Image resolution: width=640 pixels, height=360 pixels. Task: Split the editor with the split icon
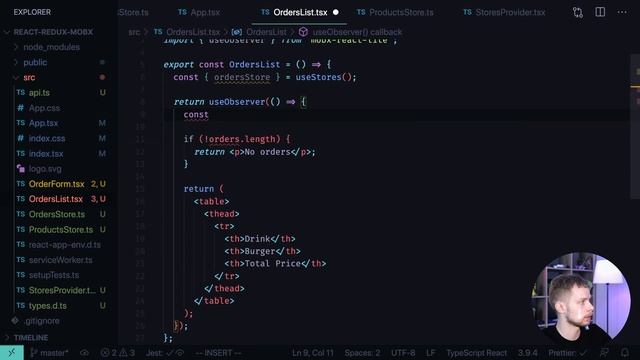tap(600, 12)
